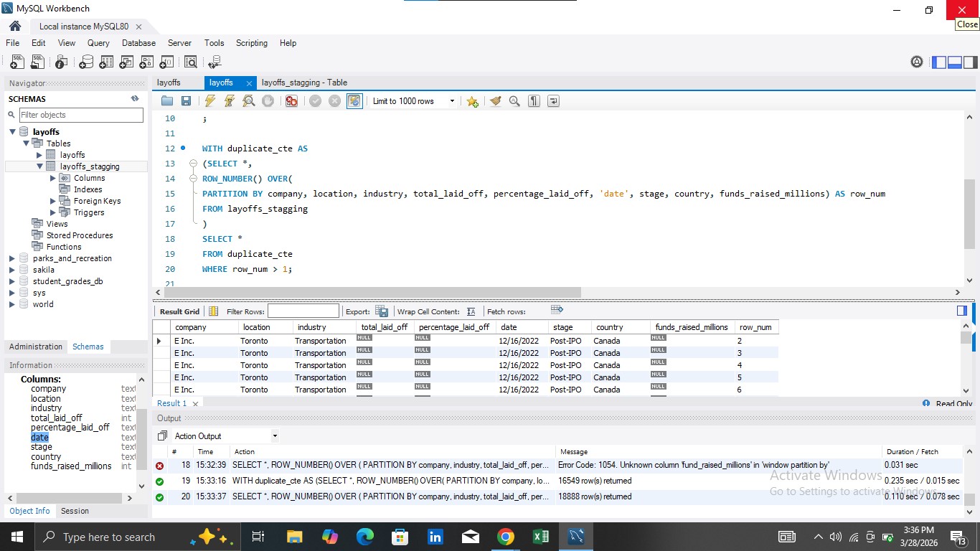Open the Session tab at bottom

tap(75, 511)
